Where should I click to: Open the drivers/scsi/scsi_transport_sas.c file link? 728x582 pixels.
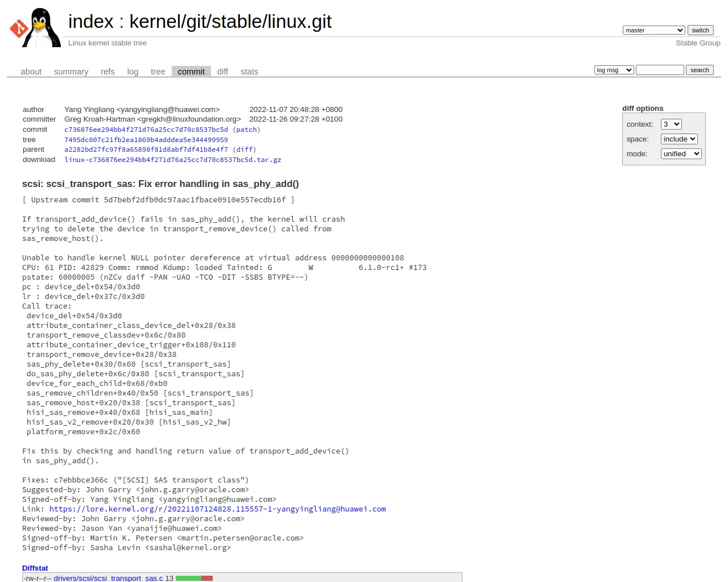click(108, 578)
